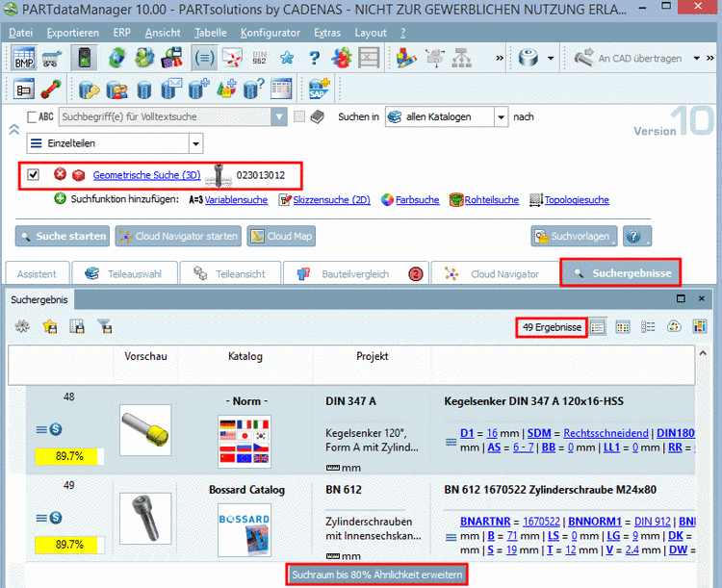Viewport: 722px width, 588px height.
Task: Open the Variablensuche link
Action: 236,200
